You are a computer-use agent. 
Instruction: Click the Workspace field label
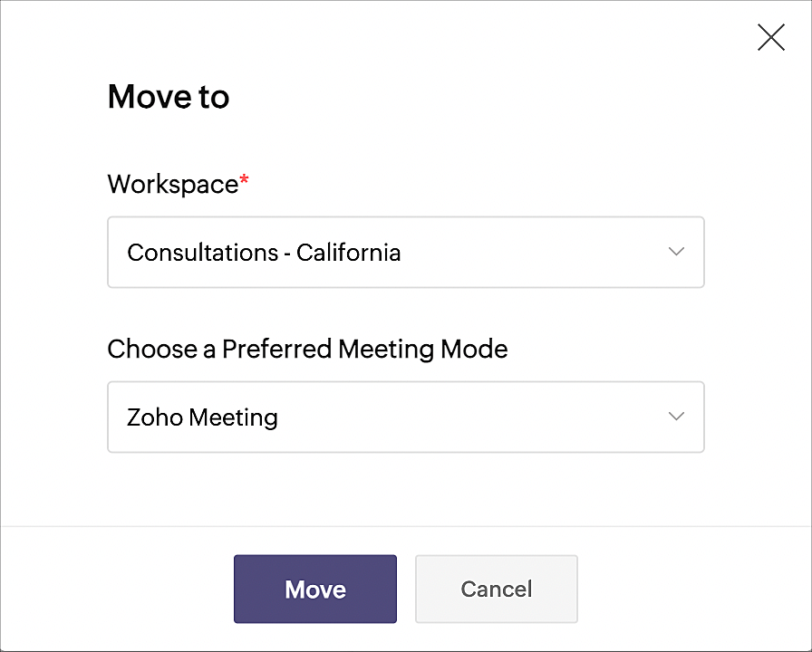click(x=172, y=184)
